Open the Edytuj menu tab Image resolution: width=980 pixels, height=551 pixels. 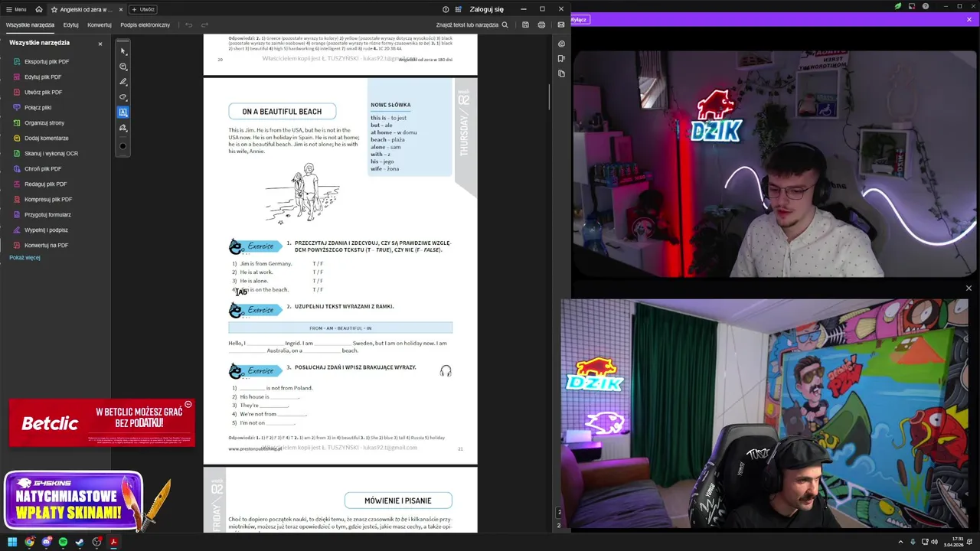[x=71, y=24]
